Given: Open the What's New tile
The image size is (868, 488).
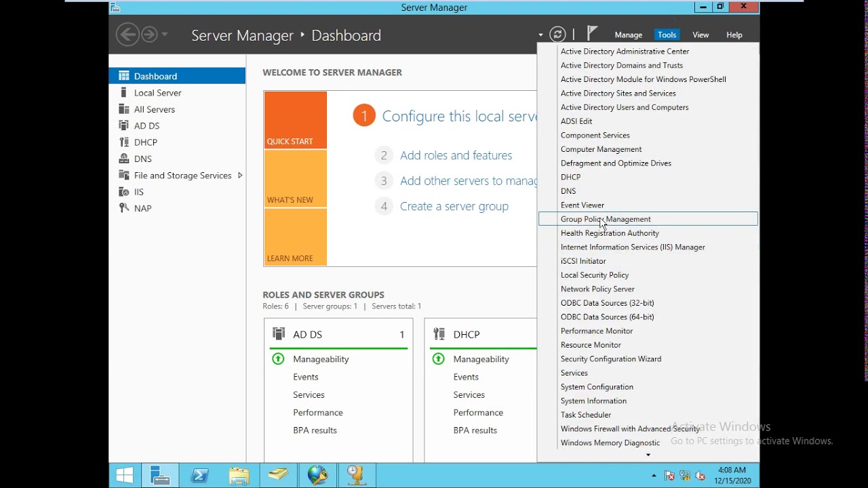Looking at the screenshot, I should pyautogui.click(x=295, y=178).
